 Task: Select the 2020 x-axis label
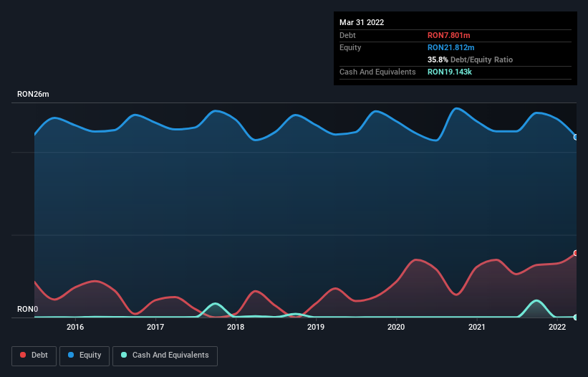(396, 327)
